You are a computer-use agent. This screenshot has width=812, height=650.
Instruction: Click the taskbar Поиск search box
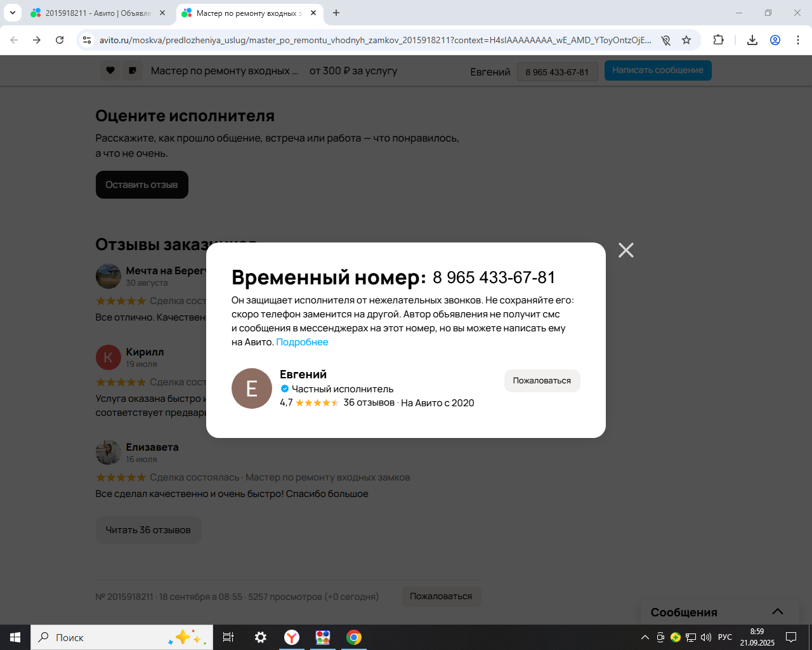[x=122, y=637]
